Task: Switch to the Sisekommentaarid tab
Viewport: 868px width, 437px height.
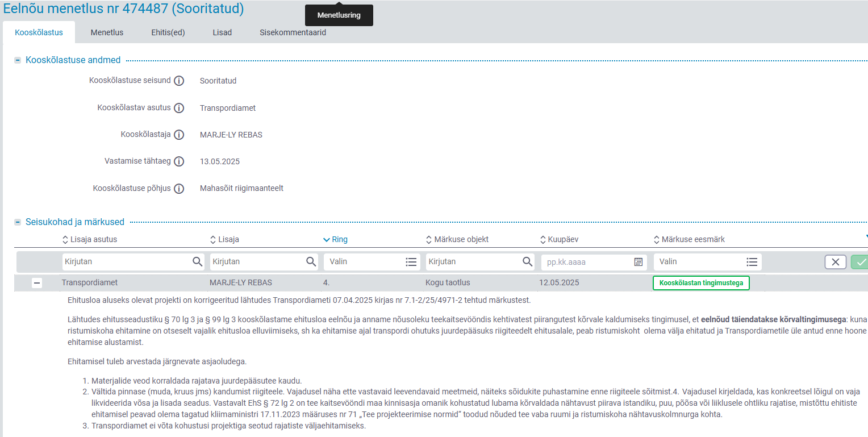Action: (x=293, y=32)
